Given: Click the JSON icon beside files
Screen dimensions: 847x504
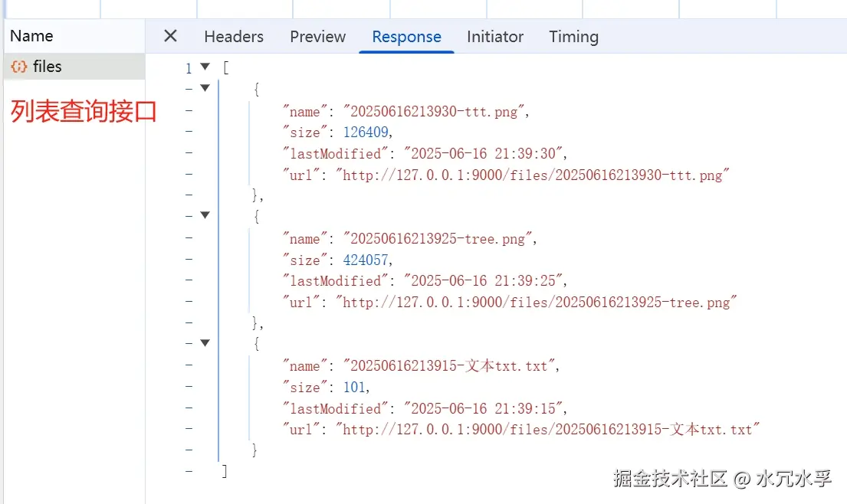Looking at the screenshot, I should pos(18,67).
